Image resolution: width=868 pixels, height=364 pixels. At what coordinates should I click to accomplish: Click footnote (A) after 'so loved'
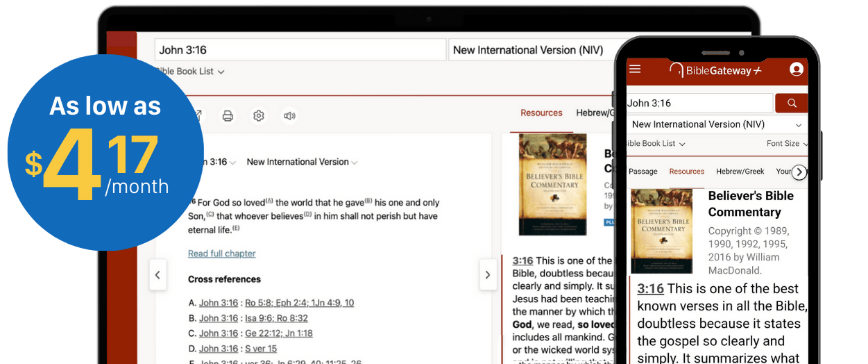click(x=269, y=201)
